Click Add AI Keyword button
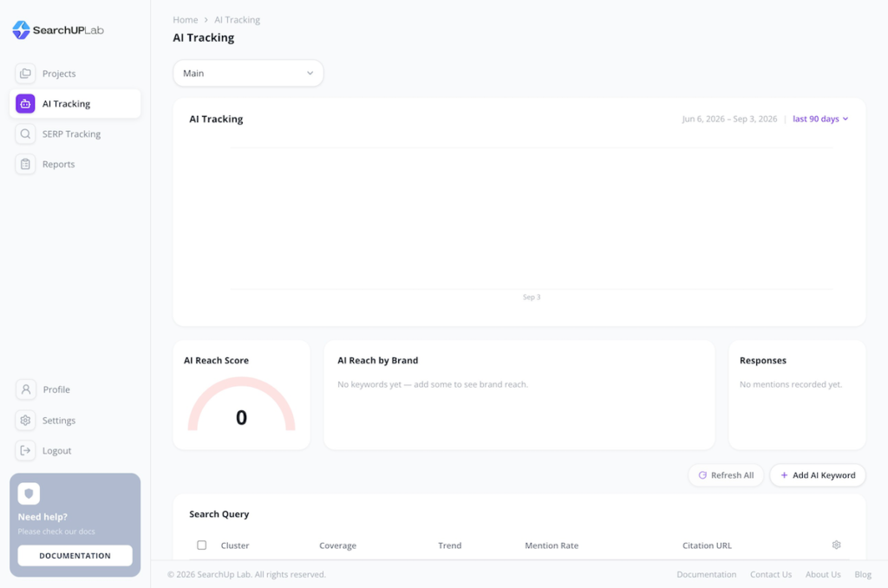Image resolution: width=888 pixels, height=588 pixels. 817,475
